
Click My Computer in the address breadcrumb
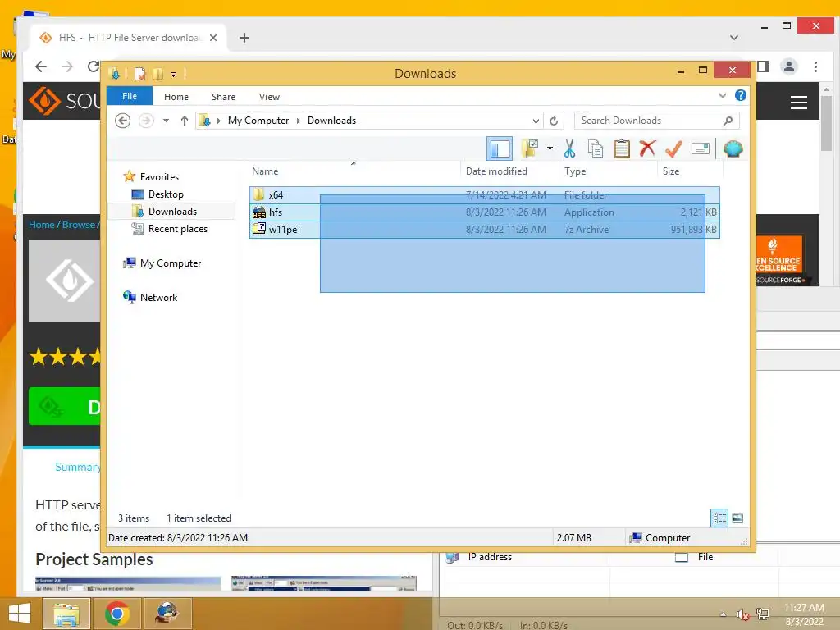point(258,121)
